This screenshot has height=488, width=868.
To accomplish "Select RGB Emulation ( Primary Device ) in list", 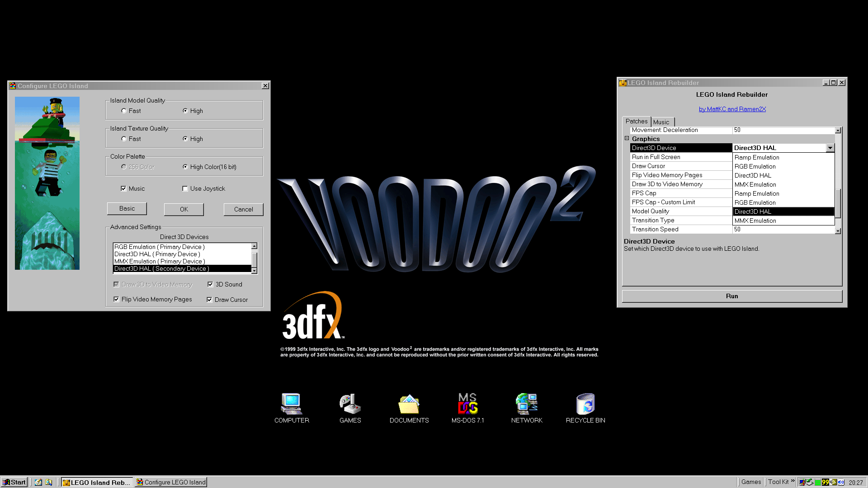I will click(182, 247).
